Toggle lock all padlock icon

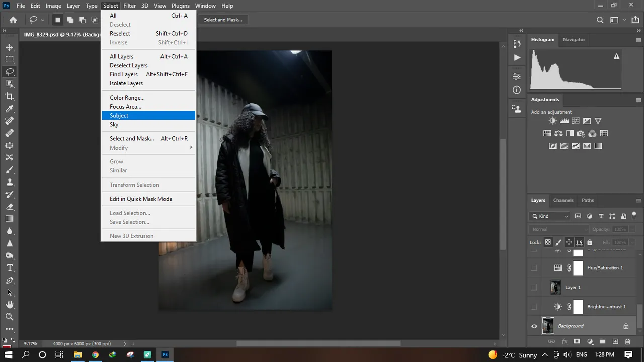point(590,242)
